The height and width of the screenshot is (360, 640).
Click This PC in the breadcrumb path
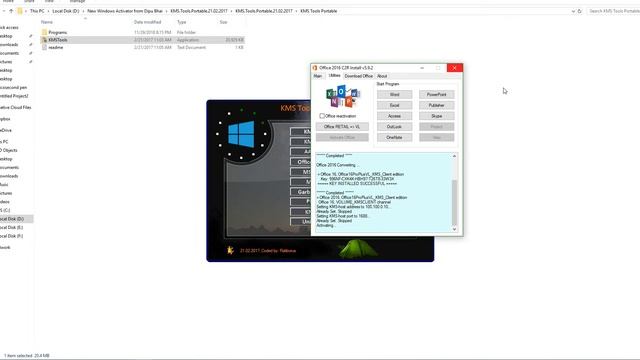tap(37, 11)
